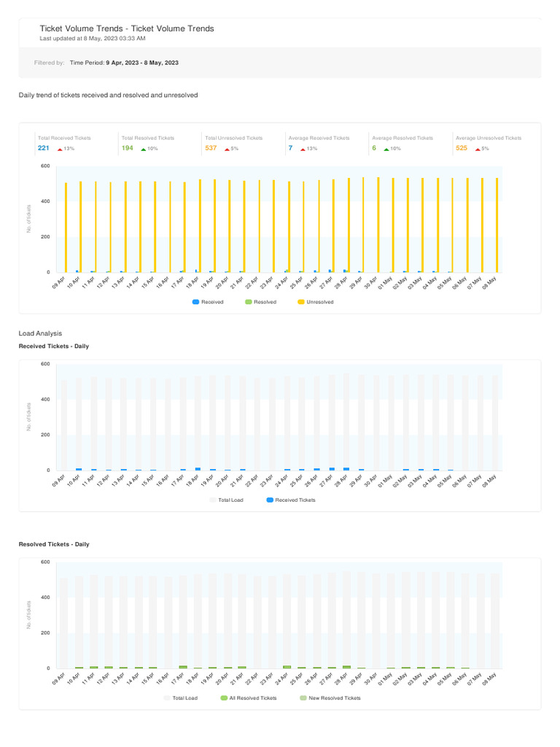Click the 'Average Unresolved Tickets' metric label
The image size is (560, 747).
pos(489,138)
